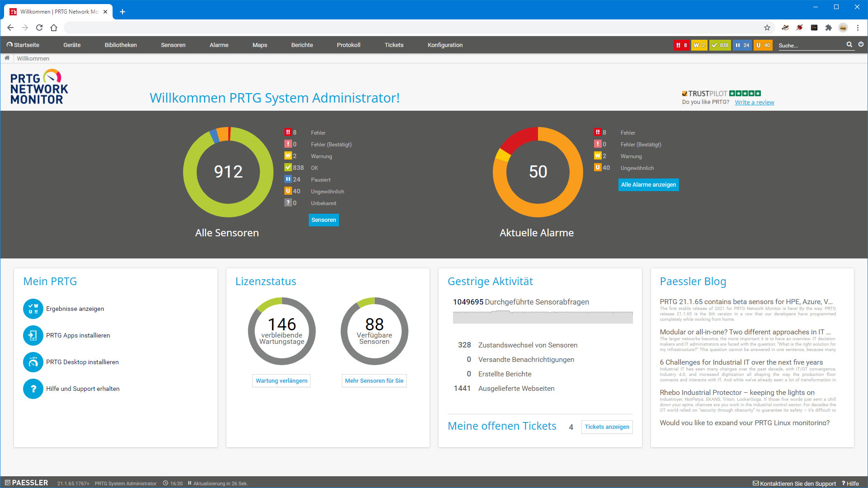
Task: Click the Hilfe und Support question icon
Action: (x=33, y=389)
